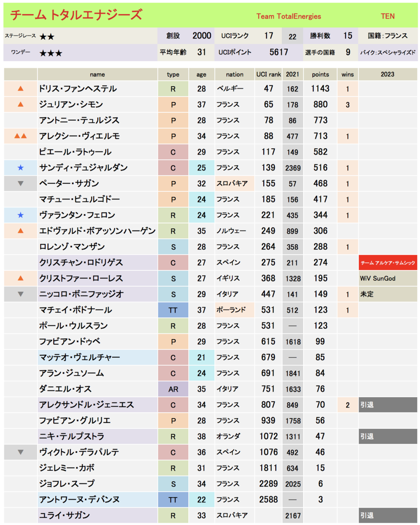Click the double orange triangles beside アレクシー・ヴィエルモ
Viewport: 420px width, 525px height.
(20, 136)
